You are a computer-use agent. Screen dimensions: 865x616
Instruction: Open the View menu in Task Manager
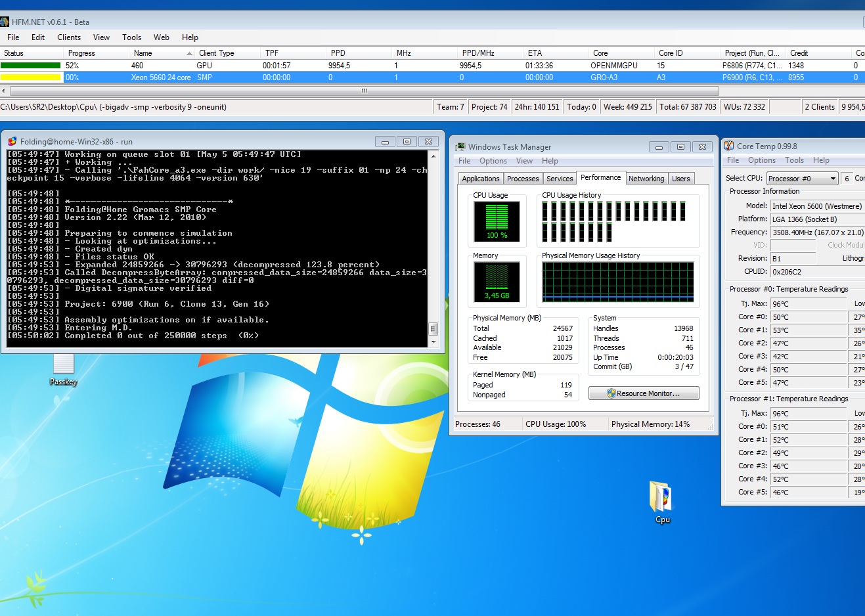[x=524, y=161]
